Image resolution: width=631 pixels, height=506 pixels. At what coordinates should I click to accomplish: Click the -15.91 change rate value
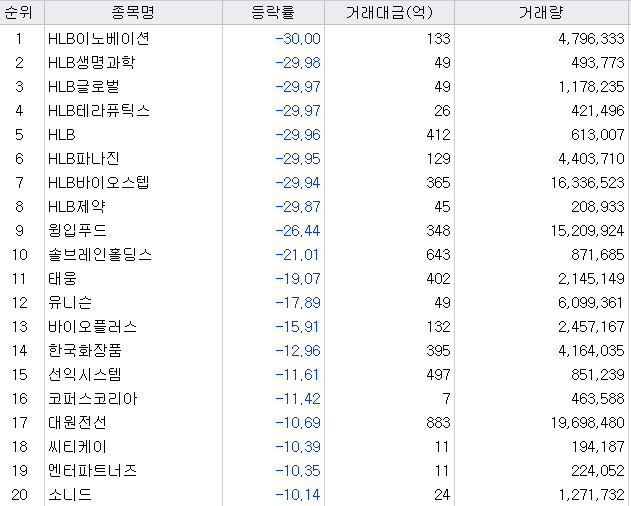(298, 326)
